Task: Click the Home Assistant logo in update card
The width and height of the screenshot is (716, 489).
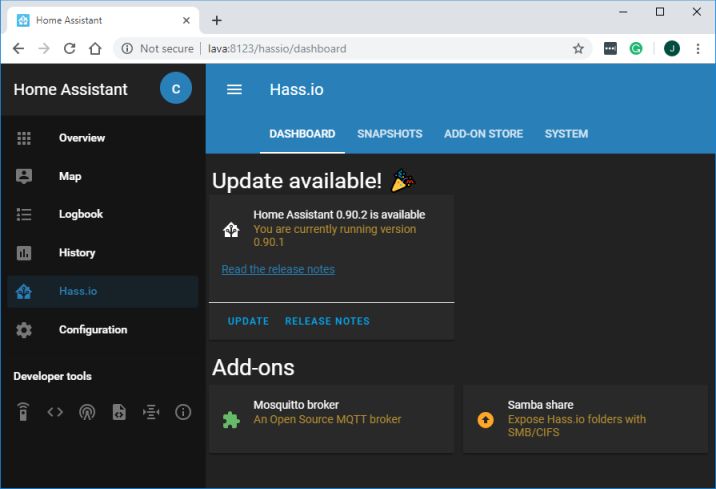Action: [231, 229]
